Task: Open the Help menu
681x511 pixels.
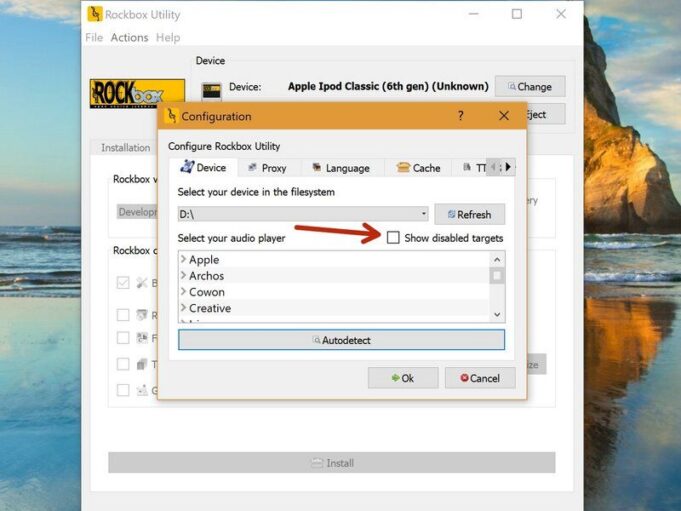Action: [x=168, y=38]
